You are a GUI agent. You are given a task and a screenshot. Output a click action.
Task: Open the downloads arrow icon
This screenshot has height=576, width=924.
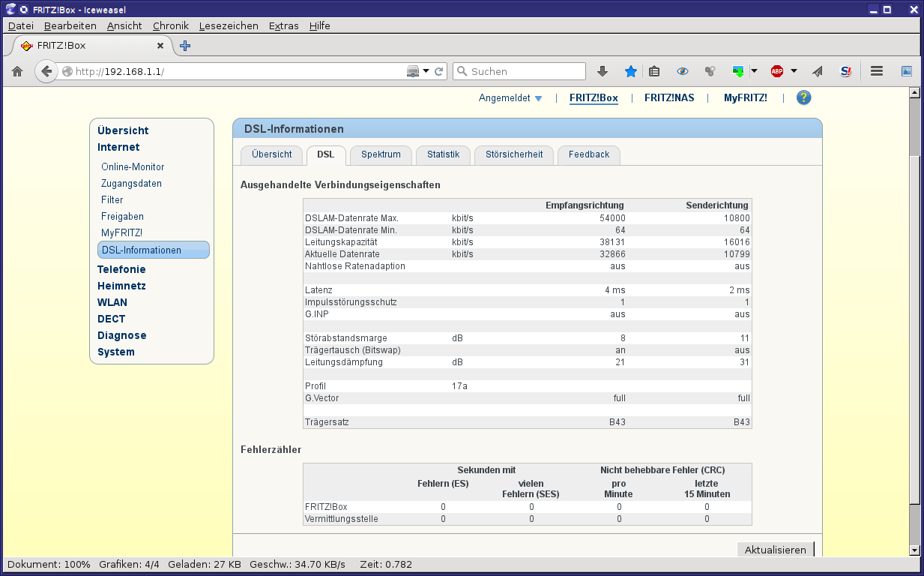tap(603, 71)
